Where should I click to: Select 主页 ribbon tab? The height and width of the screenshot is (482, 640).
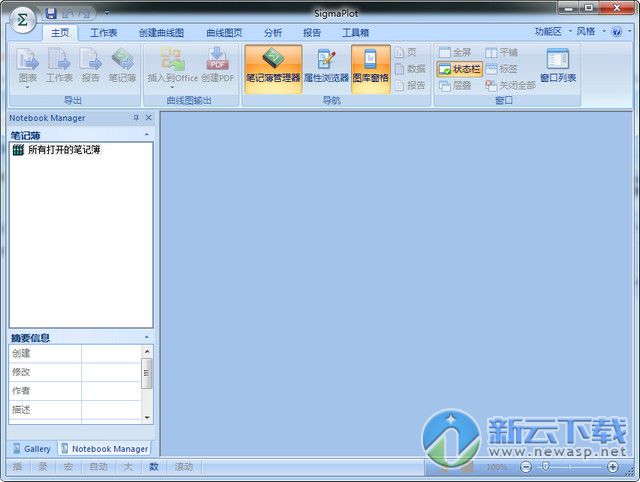click(60, 33)
